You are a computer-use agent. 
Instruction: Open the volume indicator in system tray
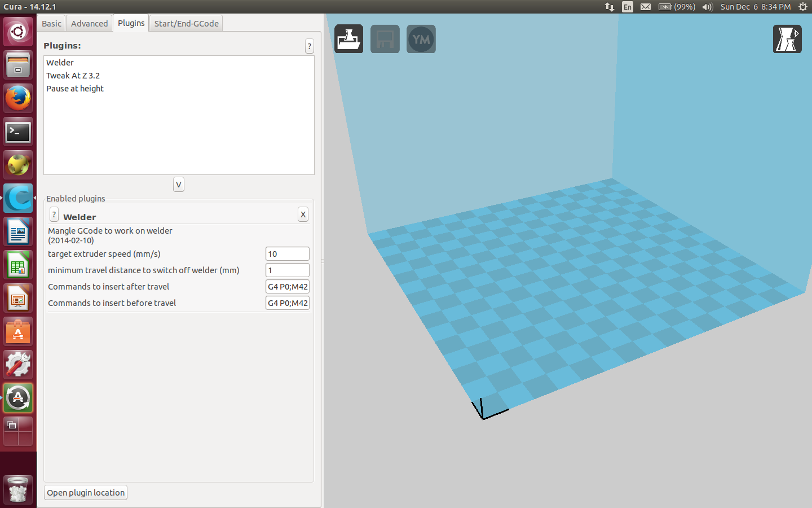pos(707,7)
